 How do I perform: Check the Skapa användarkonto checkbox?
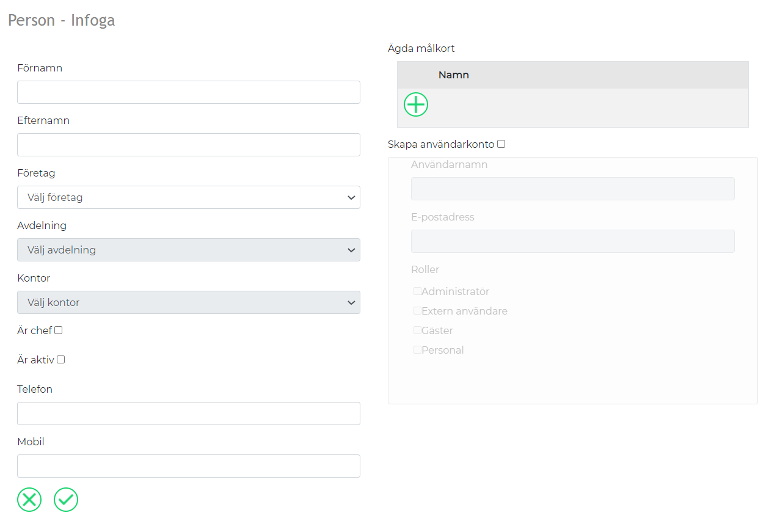click(501, 144)
